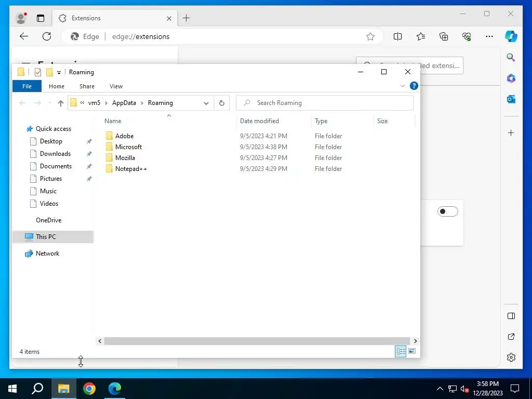This screenshot has height=399, width=532.
Task: Click AppData in the breadcrumb path
Action: click(x=124, y=103)
